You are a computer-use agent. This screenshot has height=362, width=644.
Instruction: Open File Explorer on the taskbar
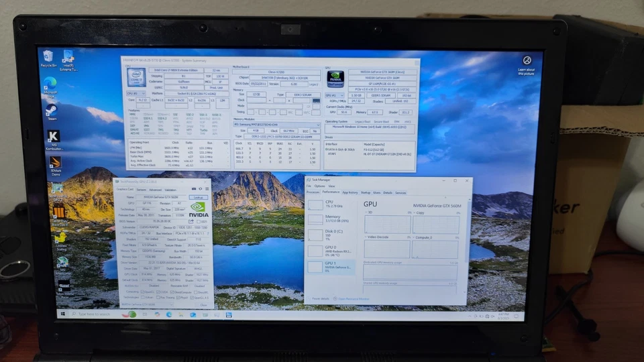click(x=180, y=314)
